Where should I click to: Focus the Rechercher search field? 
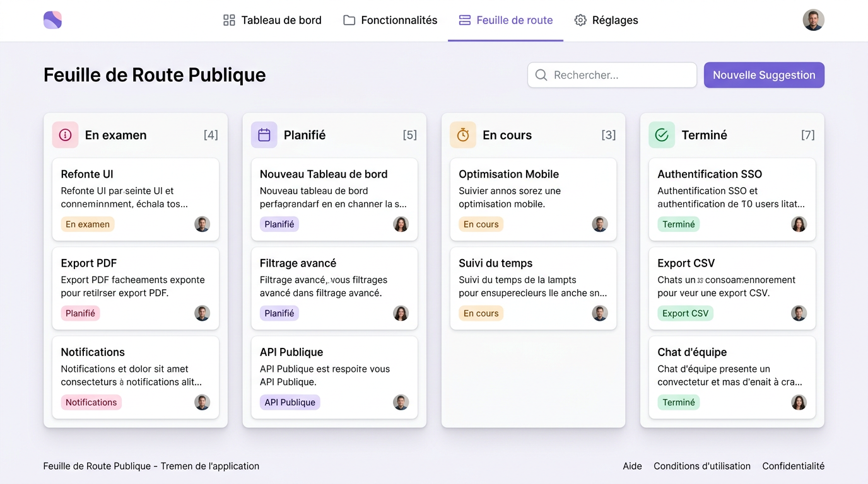pos(612,75)
